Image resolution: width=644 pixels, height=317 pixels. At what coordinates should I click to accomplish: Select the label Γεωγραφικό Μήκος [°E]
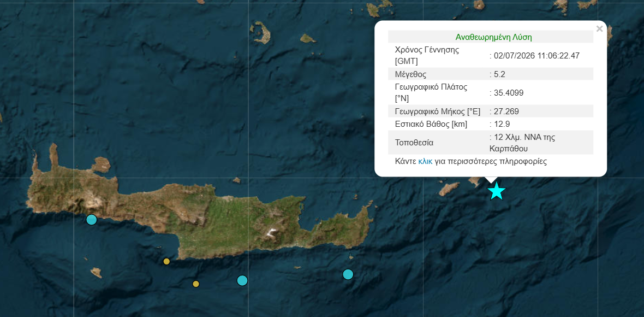437,111
